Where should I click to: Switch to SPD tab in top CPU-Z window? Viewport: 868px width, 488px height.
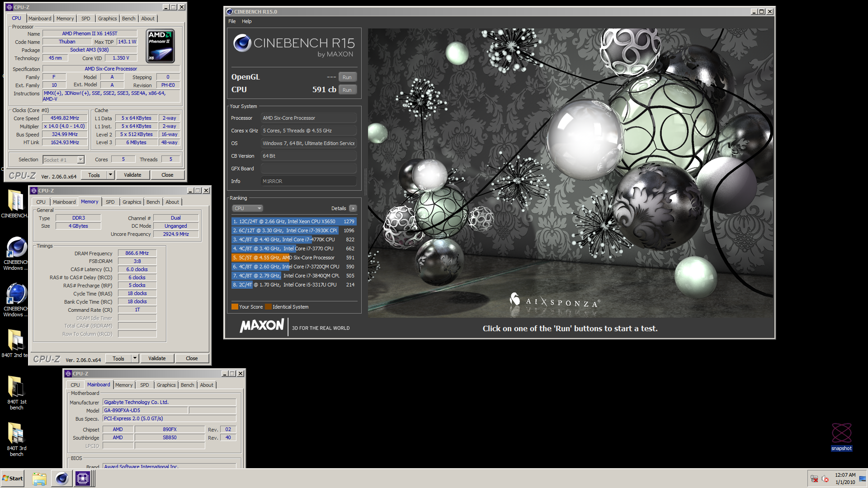86,19
